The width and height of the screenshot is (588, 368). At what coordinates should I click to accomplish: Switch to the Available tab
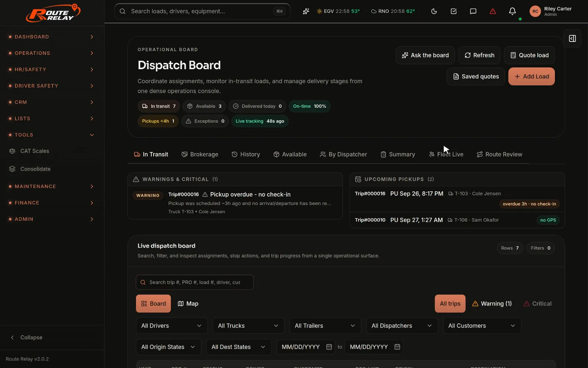coord(290,155)
